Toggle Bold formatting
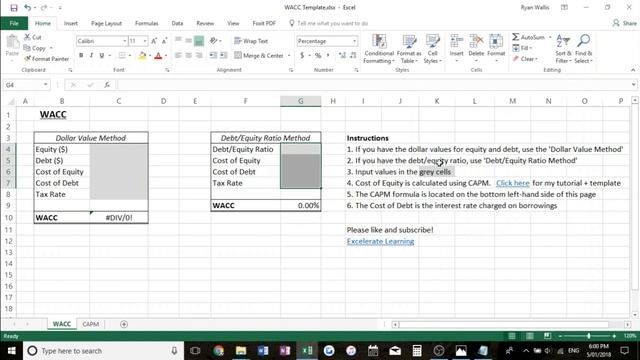 (81, 56)
